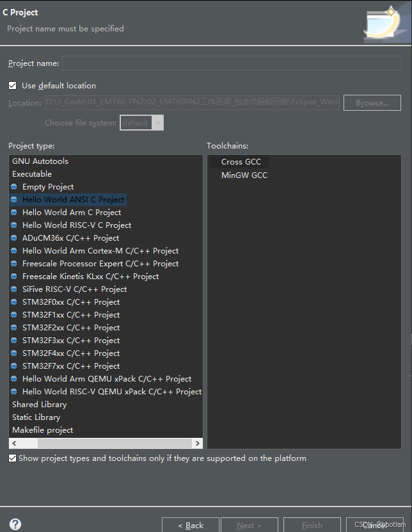The image size is (412, 532).
Task: Click the Browse... location button
Action: [372, 103]
